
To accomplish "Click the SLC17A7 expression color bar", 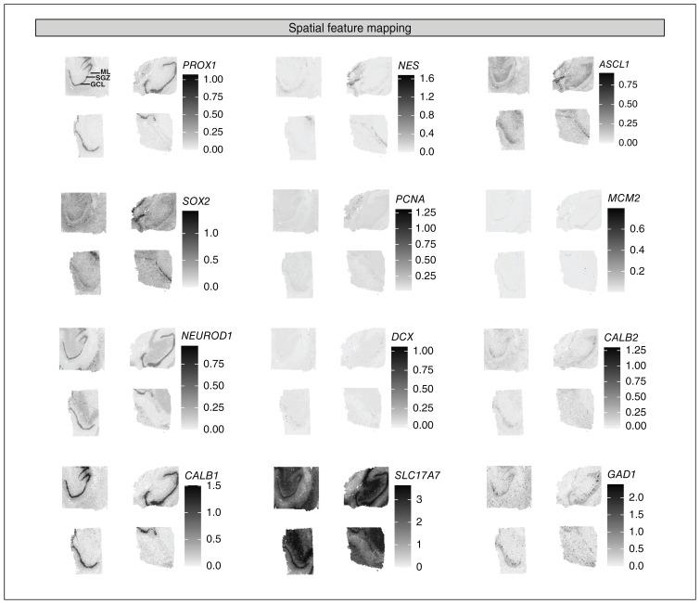I will click(x=403, y=526).
